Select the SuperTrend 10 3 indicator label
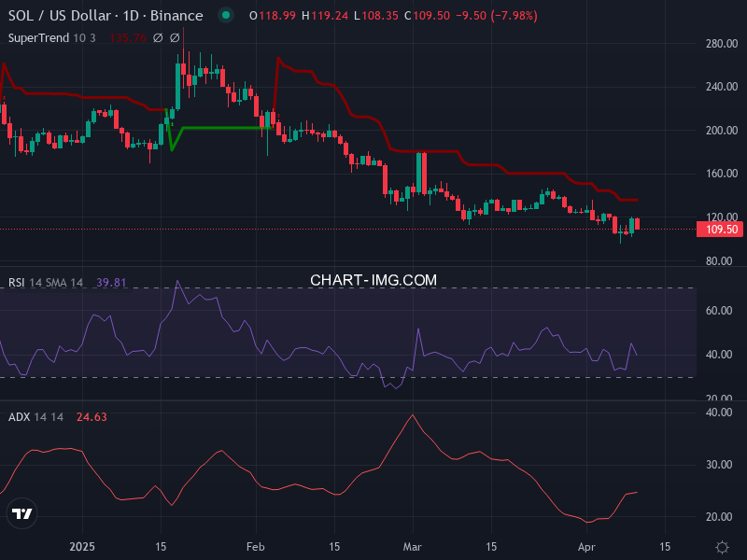The width and height of the screenshot is (747, 560). (51, 38)
